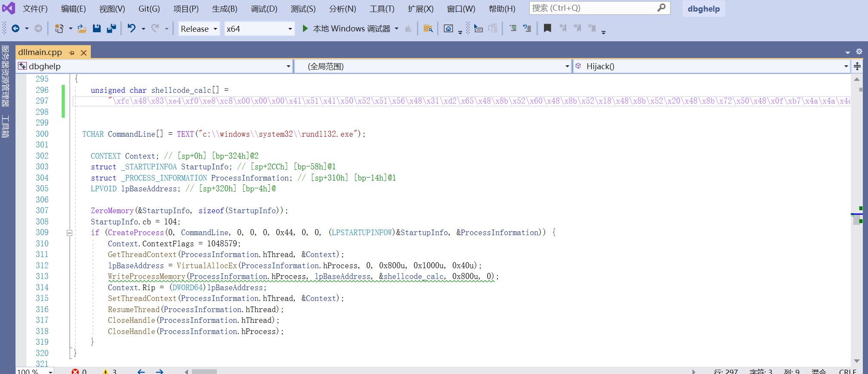Click the error count indicator in the status bar
The width and height of the screenshot is (868, 374).
tap(79, 371)
